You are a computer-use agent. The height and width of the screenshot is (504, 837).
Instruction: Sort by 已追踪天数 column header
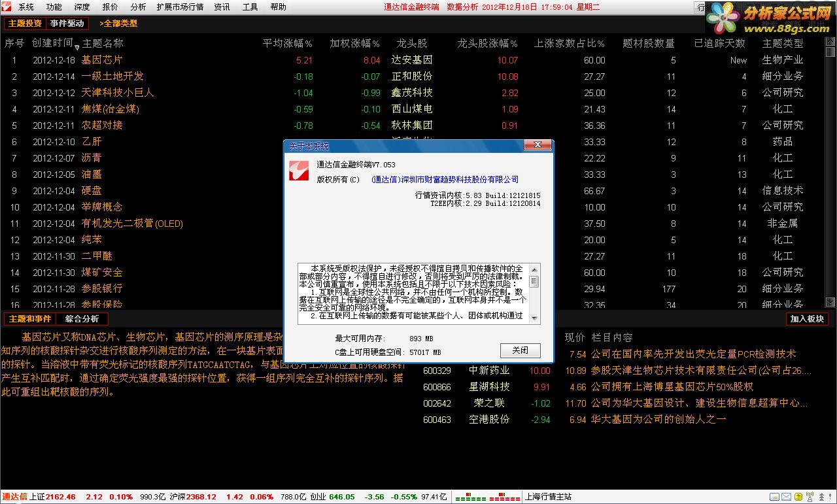coord(719,44)
